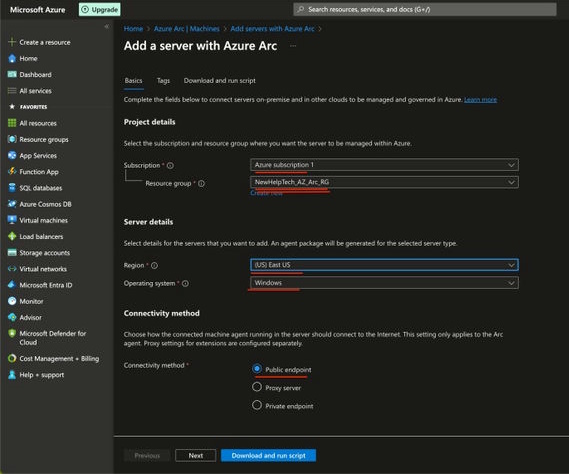Screen dimensions: 569x474
Task: Switch to the Download and run script tab
Action: [220, 81]
